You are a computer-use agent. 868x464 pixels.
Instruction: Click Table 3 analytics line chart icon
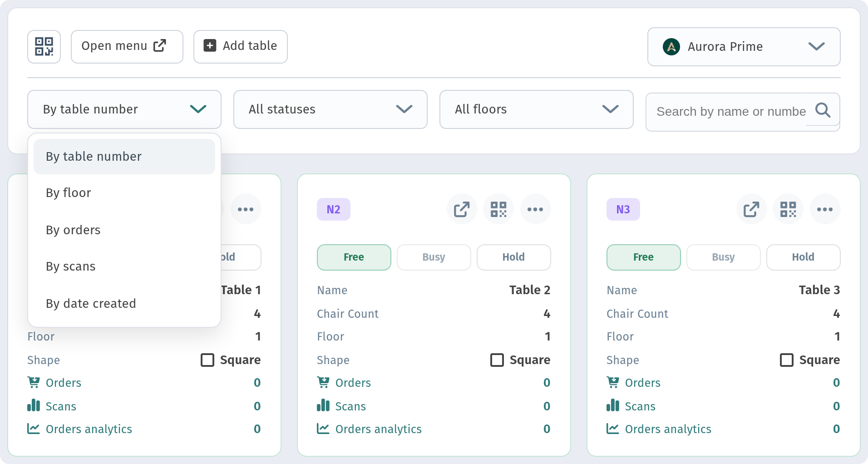click(x=613, y=429)
